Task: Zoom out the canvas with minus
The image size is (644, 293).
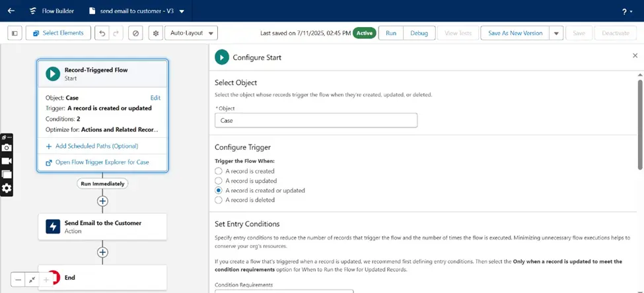Action: tap(18, 279)
